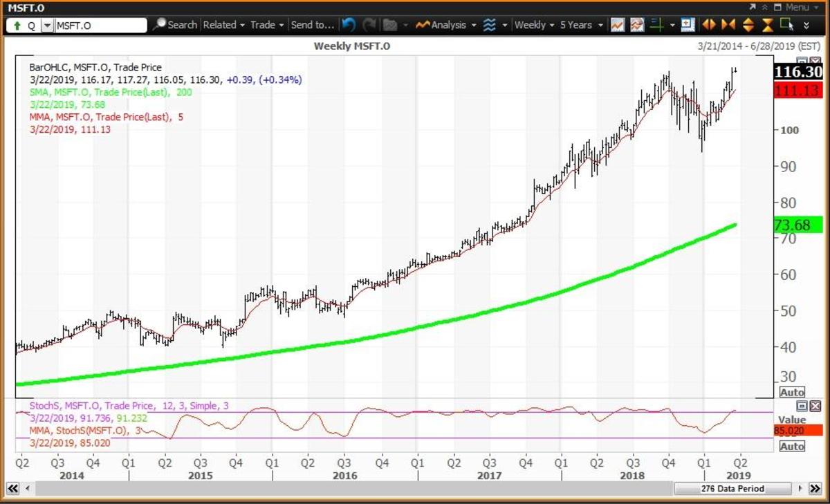The image size is (830, 504).
Task: Open the Trade menu
Action: tap(267, 25)
